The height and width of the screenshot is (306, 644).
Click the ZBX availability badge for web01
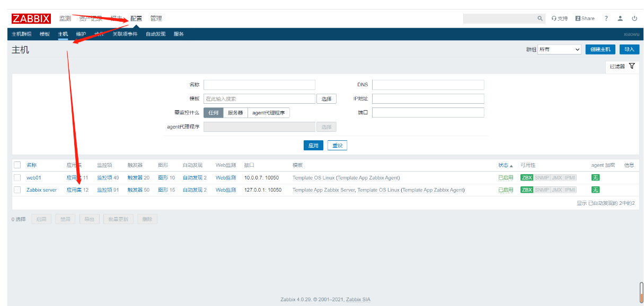pyautogui.click(x=527, y=177)
